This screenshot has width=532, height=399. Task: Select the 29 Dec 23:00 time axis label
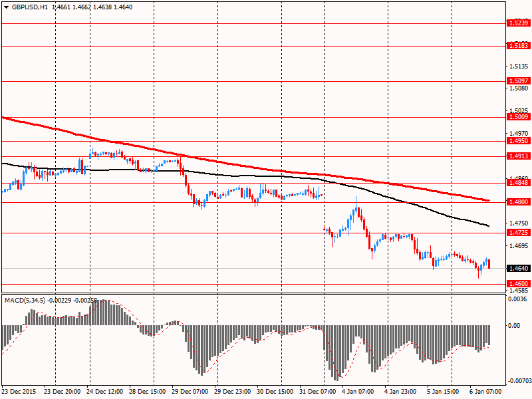click(x=232, y=392)
